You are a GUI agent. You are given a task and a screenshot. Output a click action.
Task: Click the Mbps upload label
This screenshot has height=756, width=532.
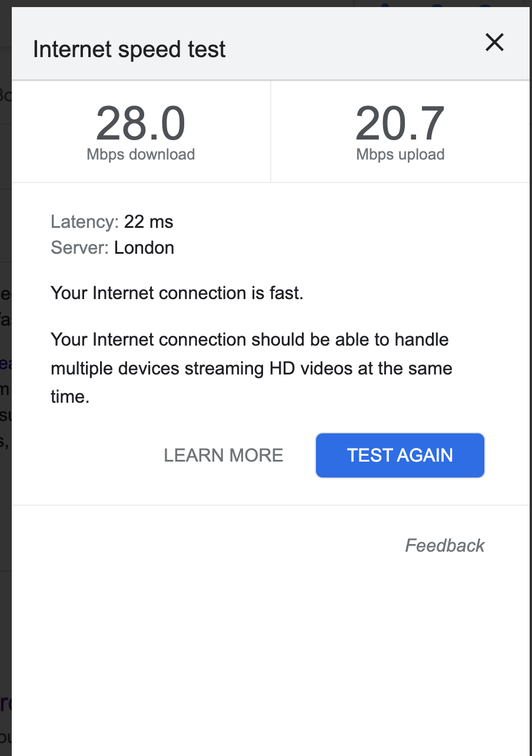coord(400,155)
